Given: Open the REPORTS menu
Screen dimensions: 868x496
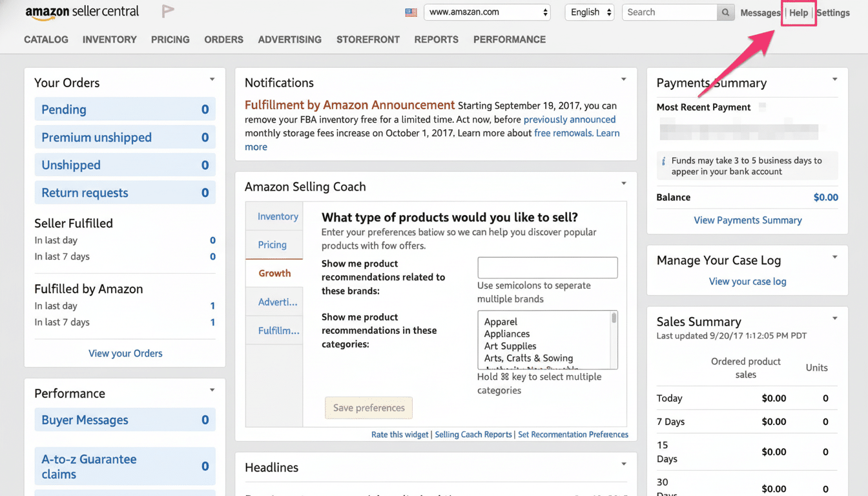Looking at the screenshot, I should pos(436,39).
